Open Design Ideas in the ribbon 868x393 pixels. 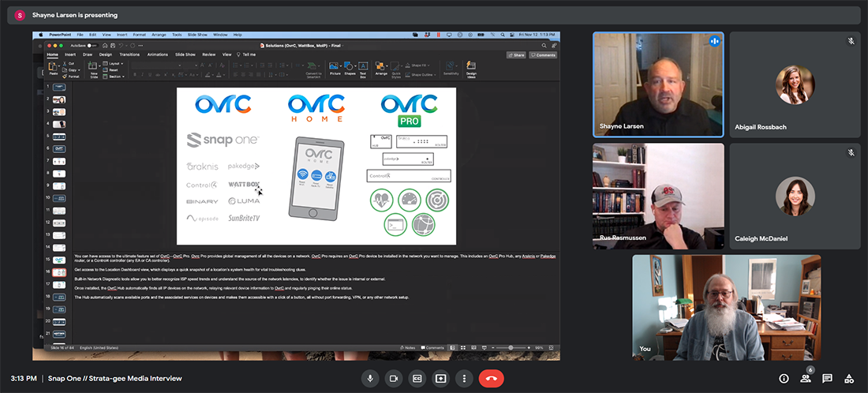[x=471, y=69]
